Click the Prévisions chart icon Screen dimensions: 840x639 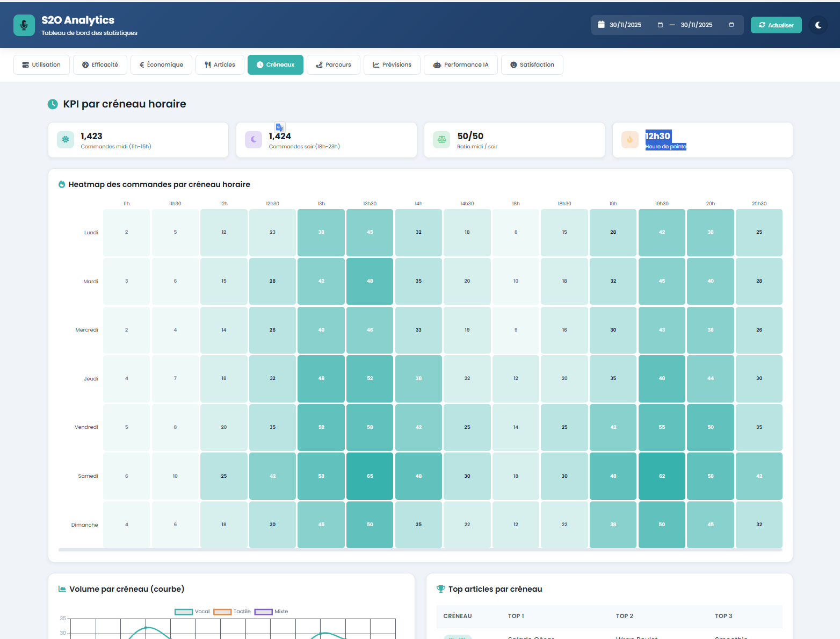coord(376,64)
